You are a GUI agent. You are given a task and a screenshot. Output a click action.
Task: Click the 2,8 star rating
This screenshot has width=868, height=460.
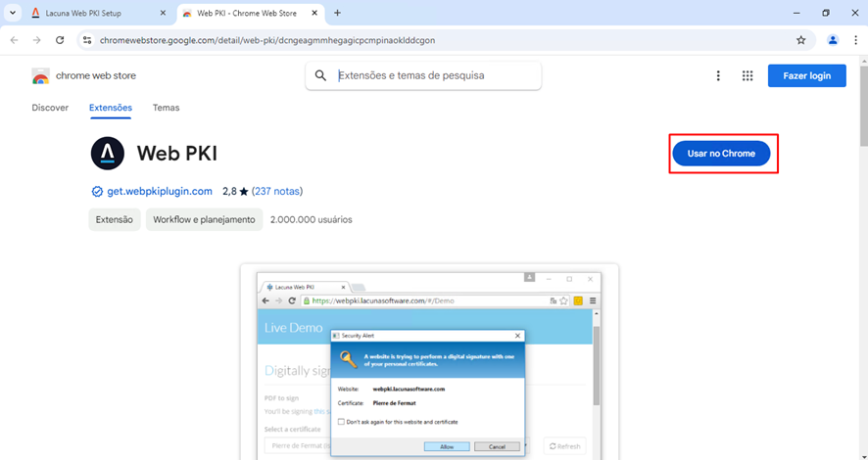point(235,191)
